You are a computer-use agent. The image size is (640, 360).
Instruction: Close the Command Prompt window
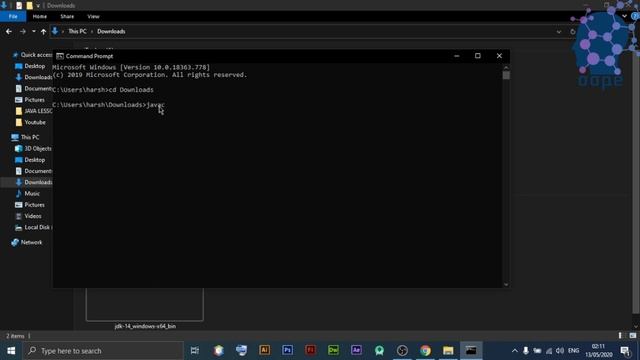(499, 56)
